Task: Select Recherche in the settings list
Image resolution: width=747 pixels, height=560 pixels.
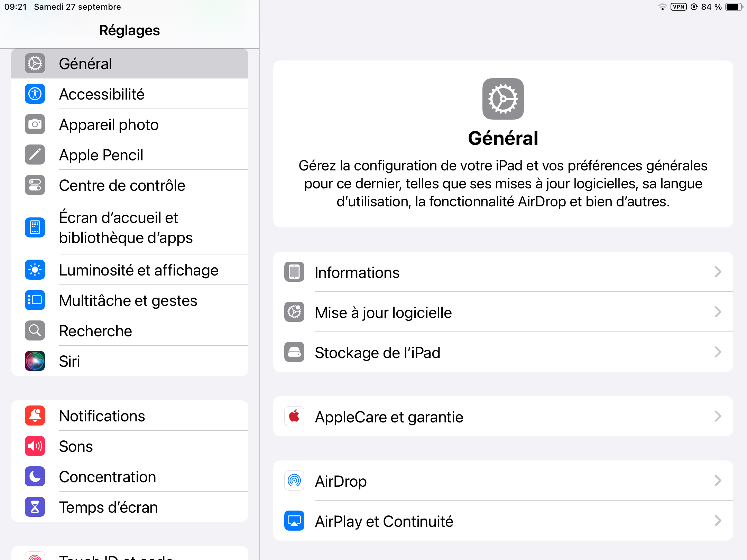Action: coord(95,331)
